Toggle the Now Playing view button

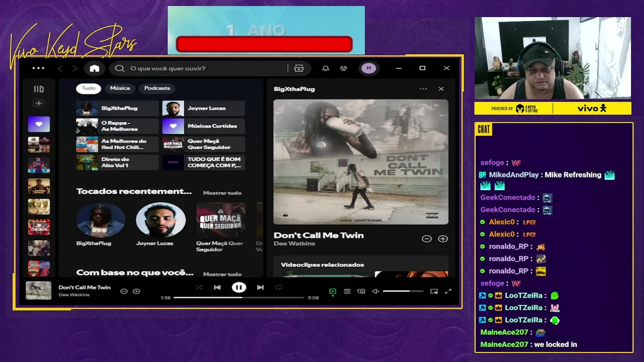(x=333, y=291)
